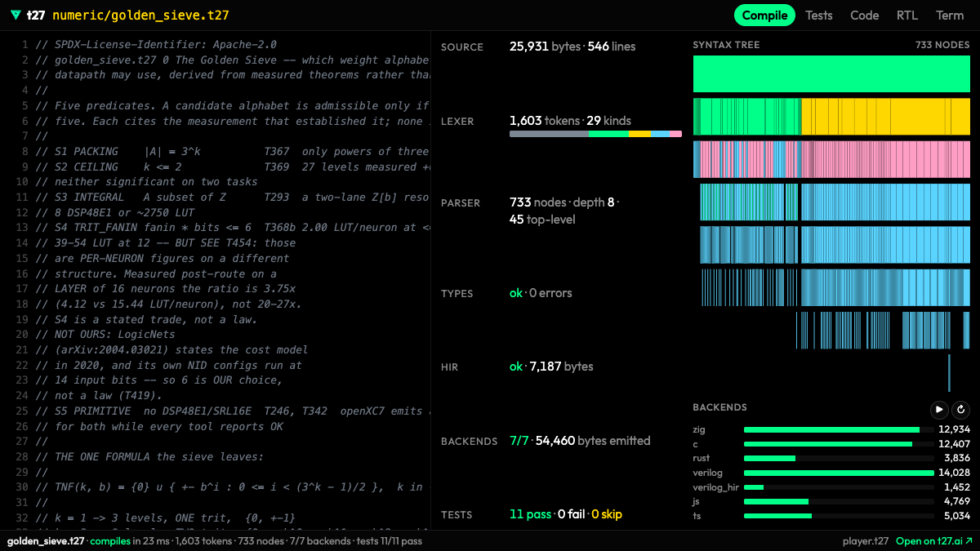The image size is (980, 551).
Task: Click the t27 triangle logo icon
Action: click(16, 15)
